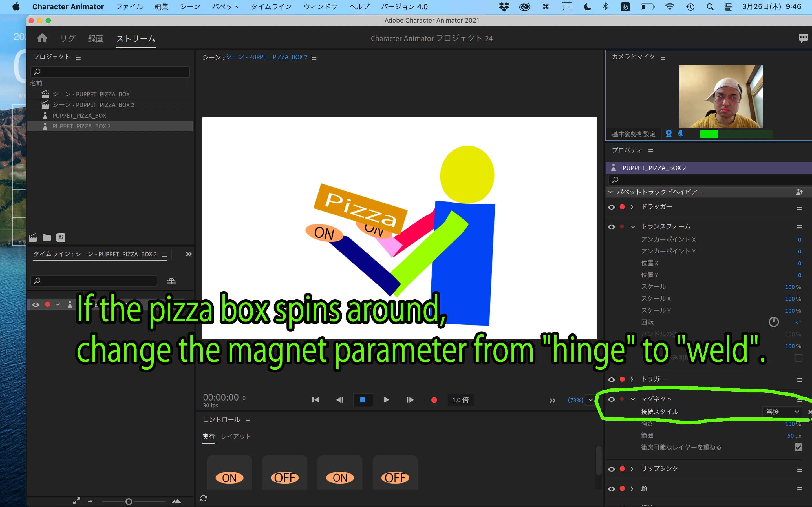Hide the ドラッガー behavior eye icon
This screenshot has height=507, width=812.
pyautogui.click(x=611, y=207)
